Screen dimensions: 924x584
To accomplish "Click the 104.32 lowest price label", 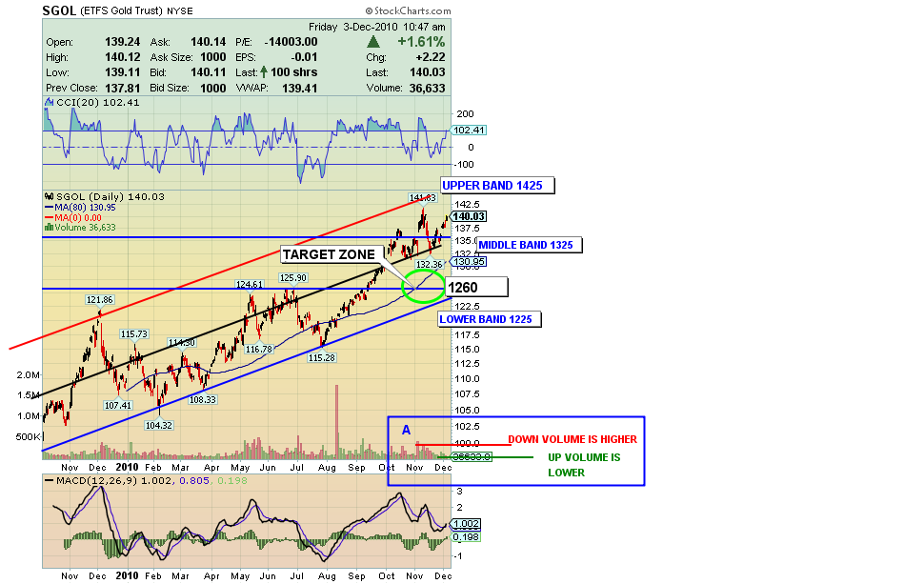I will [159, 425].
